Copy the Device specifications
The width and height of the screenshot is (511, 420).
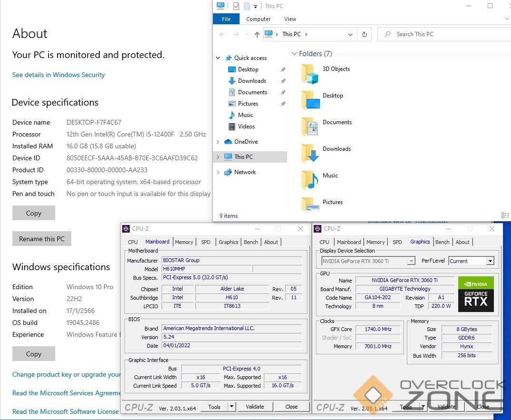point(34,213)
